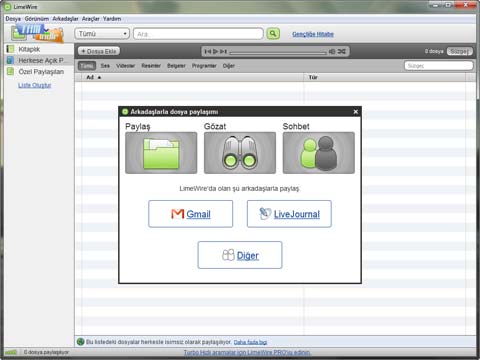The height and width of the screenshot is (360, 480).
Task: Click the playback progress slider
Action: pos(278,52)
